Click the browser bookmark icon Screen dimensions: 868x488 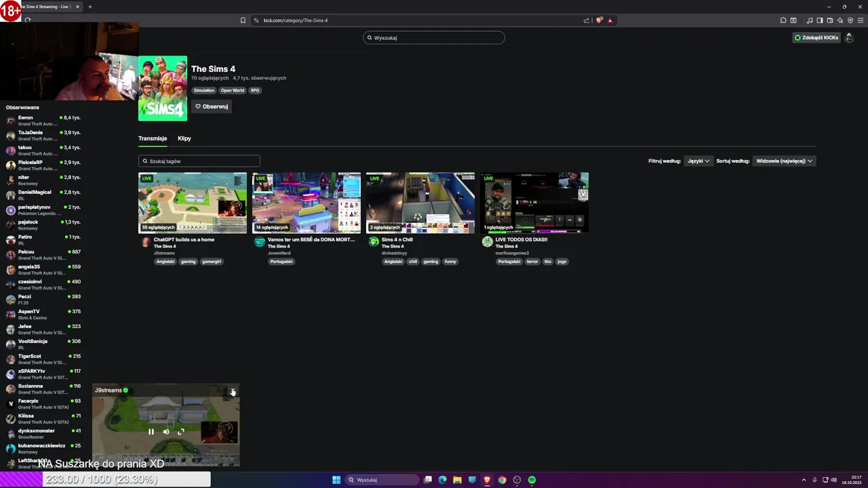[243, 20]
